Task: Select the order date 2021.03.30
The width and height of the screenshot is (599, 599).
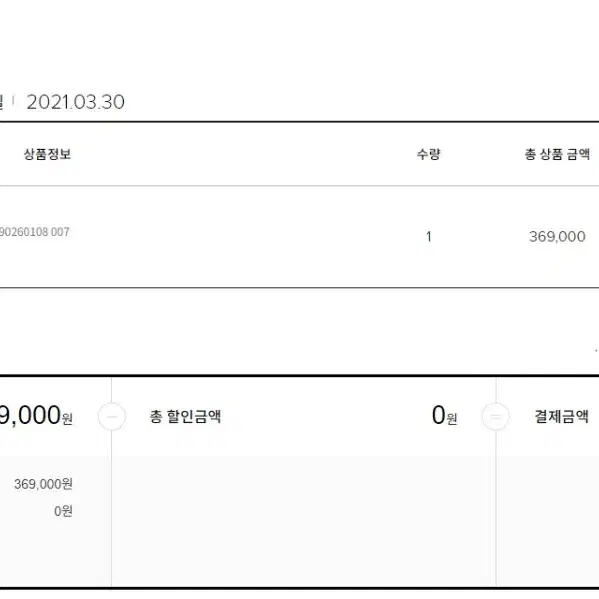Action: 76,102
